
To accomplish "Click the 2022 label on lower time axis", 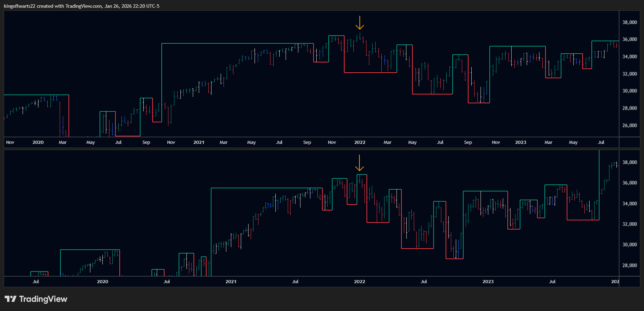I will pos(359,282).
